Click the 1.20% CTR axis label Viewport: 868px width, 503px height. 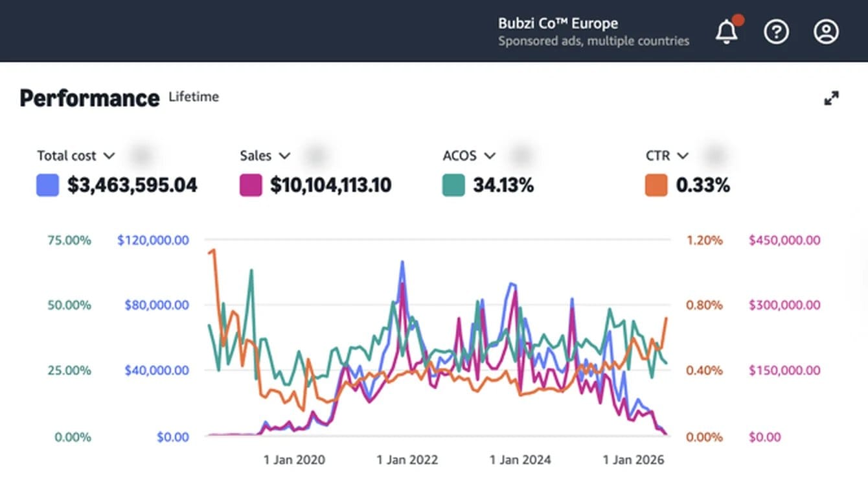click(704, 240)
